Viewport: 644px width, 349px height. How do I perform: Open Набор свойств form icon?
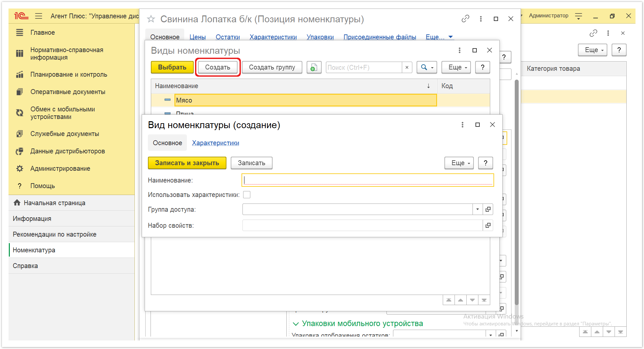click(x=488, y=225)
